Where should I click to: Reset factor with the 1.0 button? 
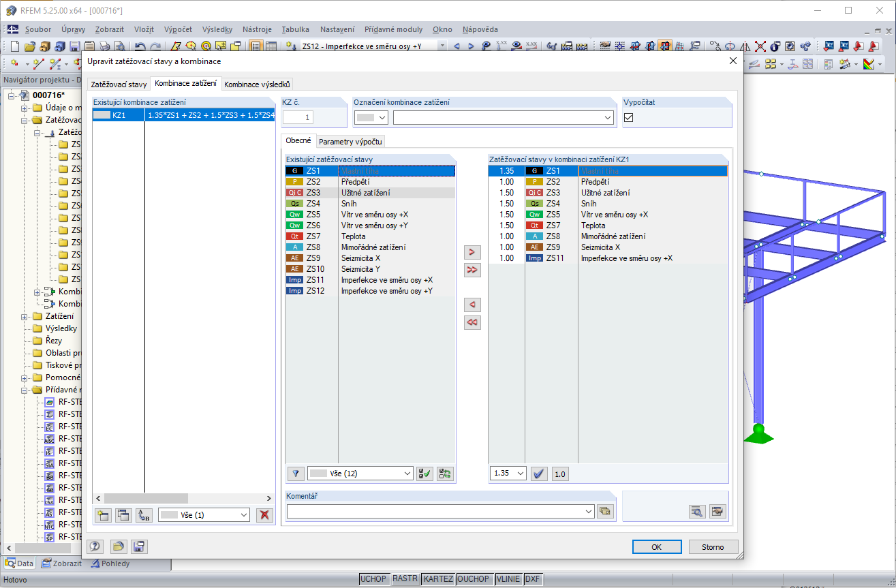click(x=559, y=474)
